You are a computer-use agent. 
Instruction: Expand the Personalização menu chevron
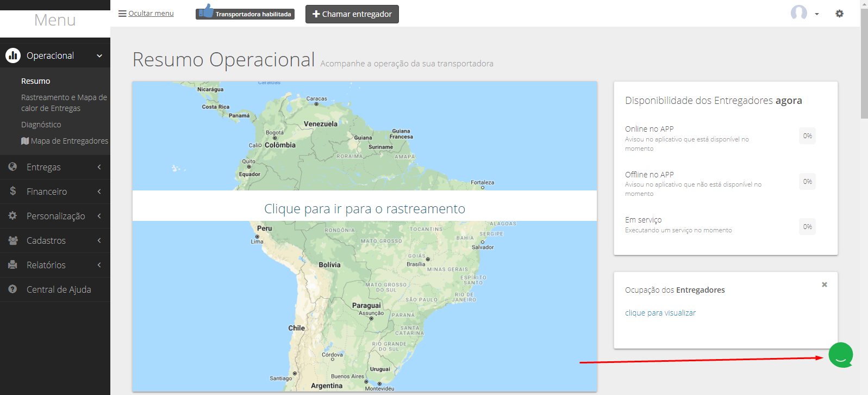[99, 216]
